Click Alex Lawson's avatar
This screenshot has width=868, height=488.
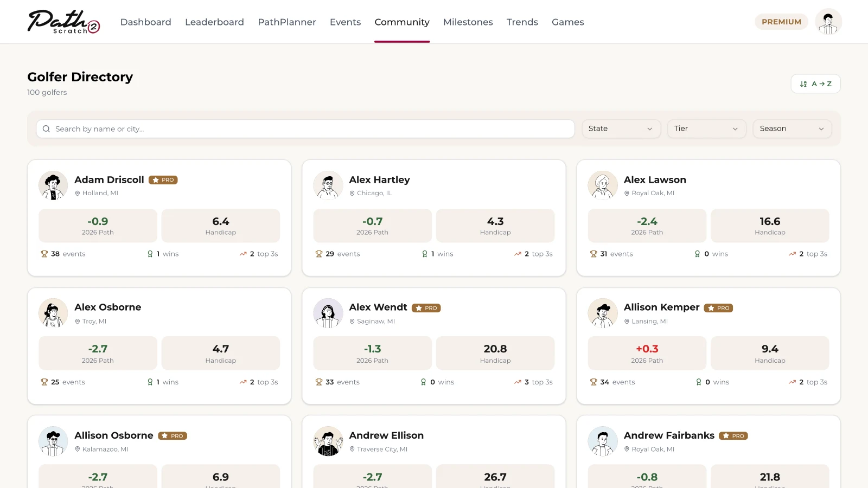point(603,185)
